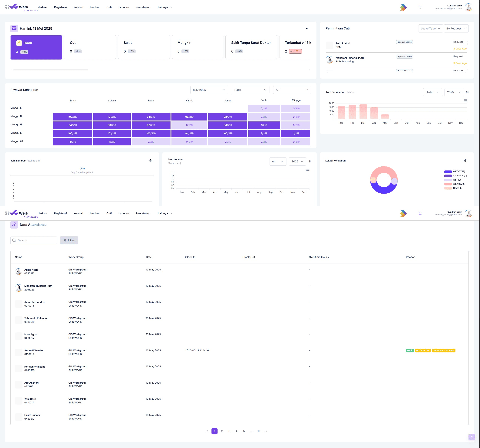The height and width of the screenshot is (448, 480).
Task: Click inside the Search input field
Action: point(34,240)
